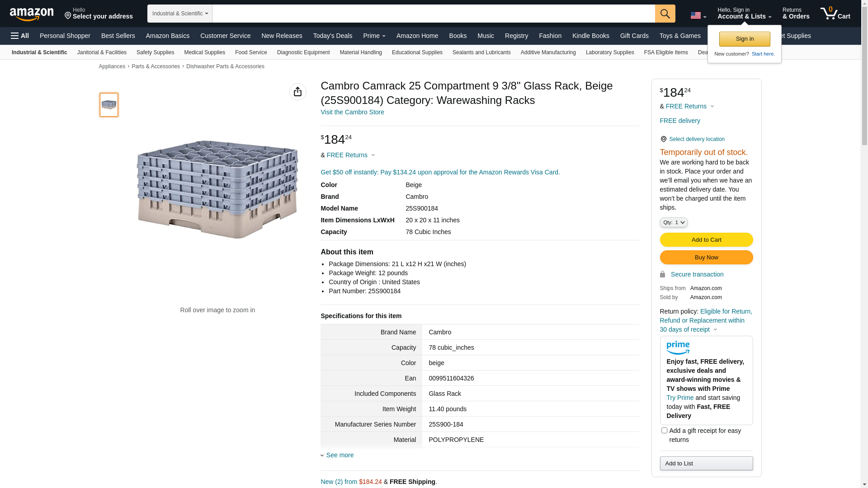868x488 pixels.
Task: Open Today's Deals in navigation bar
Action: (332, 36)
